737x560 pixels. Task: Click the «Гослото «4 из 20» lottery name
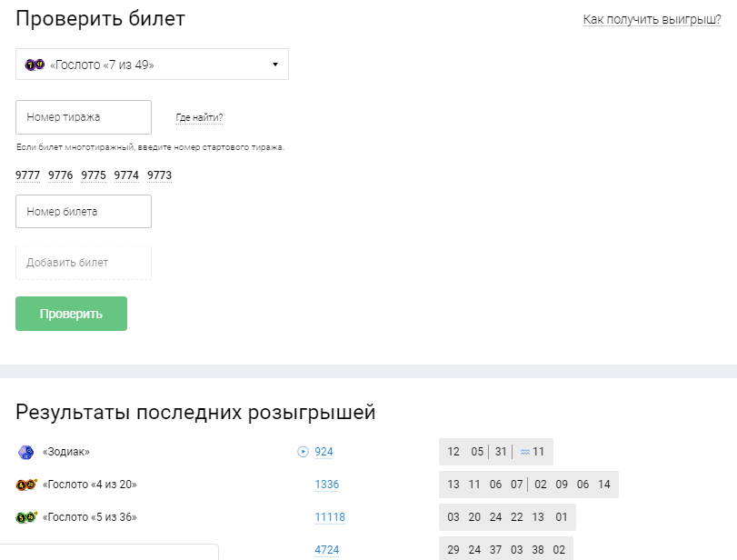(x=89, y=485)
